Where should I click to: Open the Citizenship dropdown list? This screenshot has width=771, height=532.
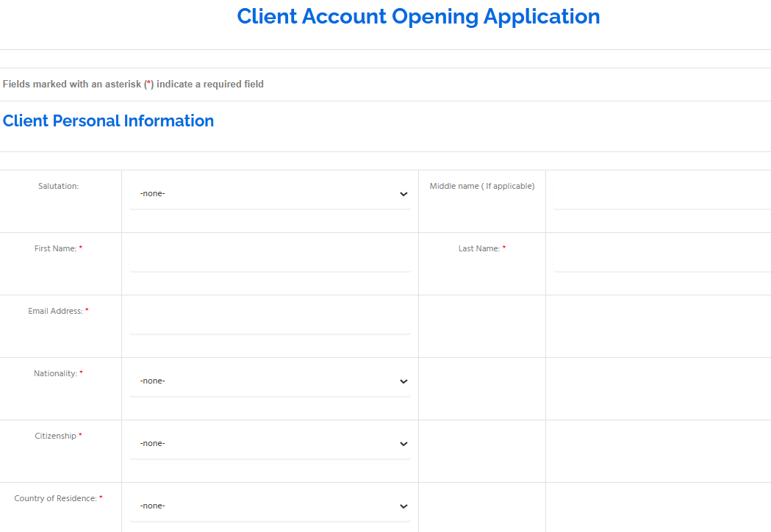[x=269, y=444]
